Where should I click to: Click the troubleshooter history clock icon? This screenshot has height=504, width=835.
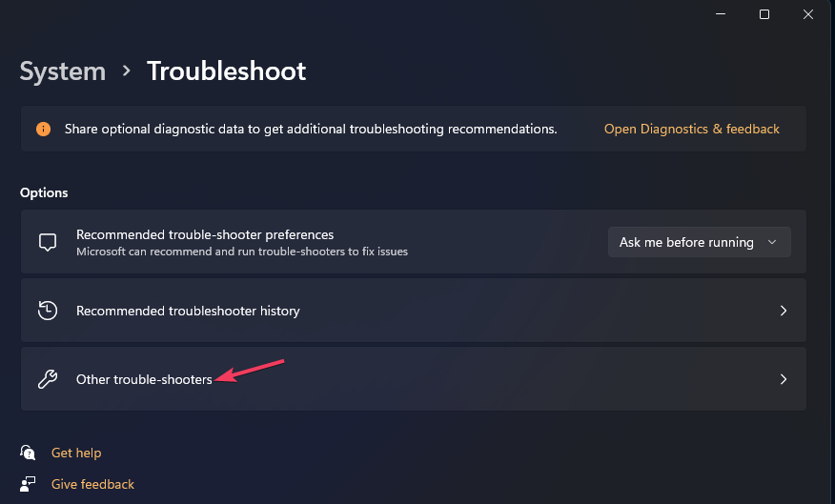(x=48, y=311)
